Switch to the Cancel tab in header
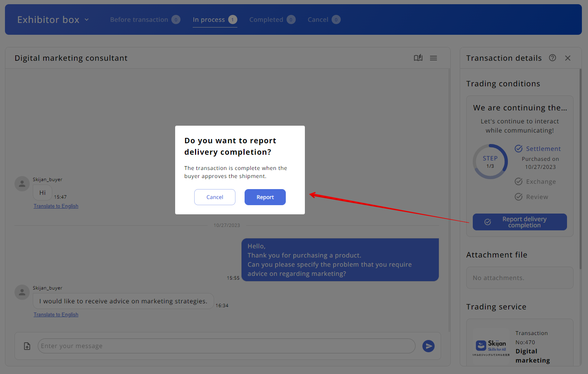The height and width of the screenshot is (374, 588). tap(324, 19)
